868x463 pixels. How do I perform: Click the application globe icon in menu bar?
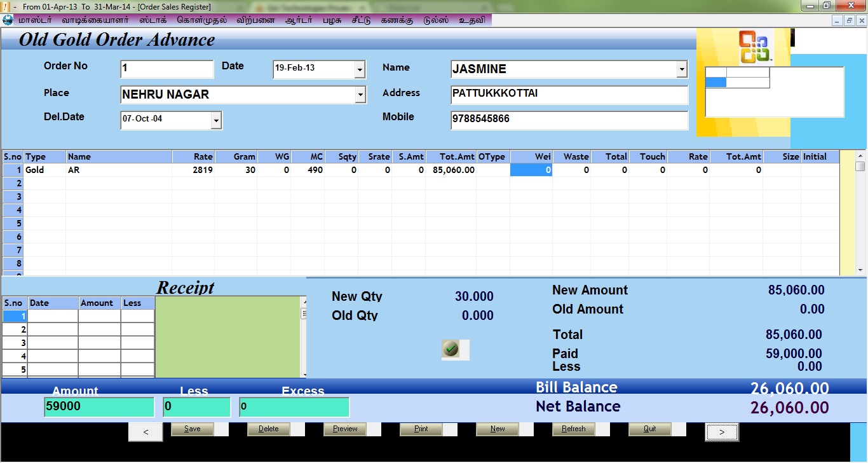(8, 20)
